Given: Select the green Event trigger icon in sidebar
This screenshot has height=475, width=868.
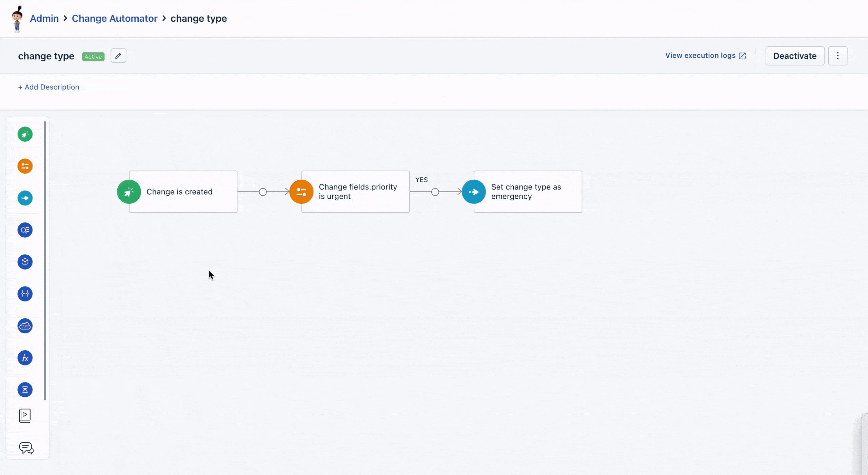Looking at the screenshot, I should pos(25,134).
